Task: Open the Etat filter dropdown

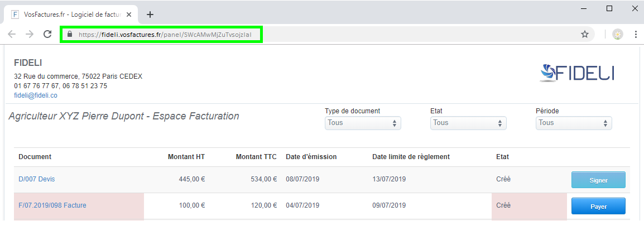Action: 468,123
